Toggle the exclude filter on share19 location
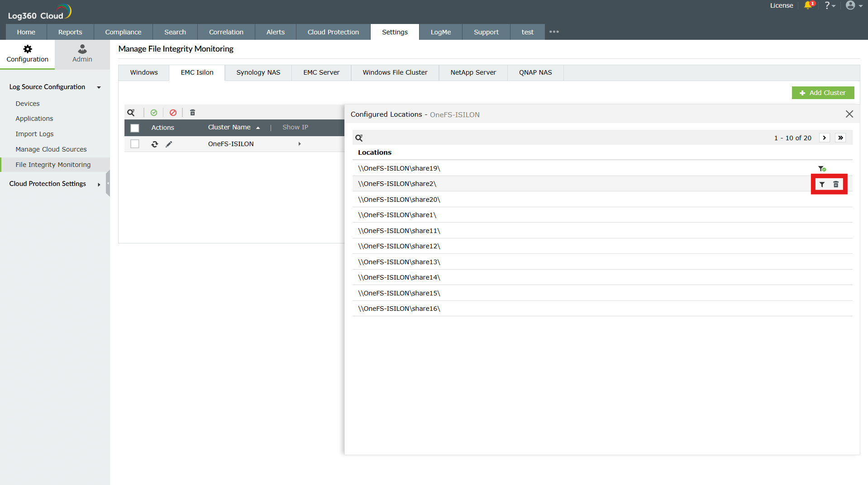868x485 pixels. [822, 168]
